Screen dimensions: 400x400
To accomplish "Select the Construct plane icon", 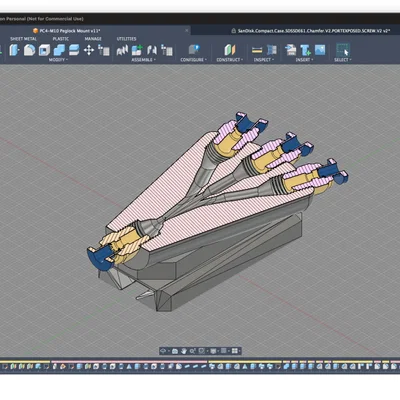I will pyautogui.click(x=230, y=50).
